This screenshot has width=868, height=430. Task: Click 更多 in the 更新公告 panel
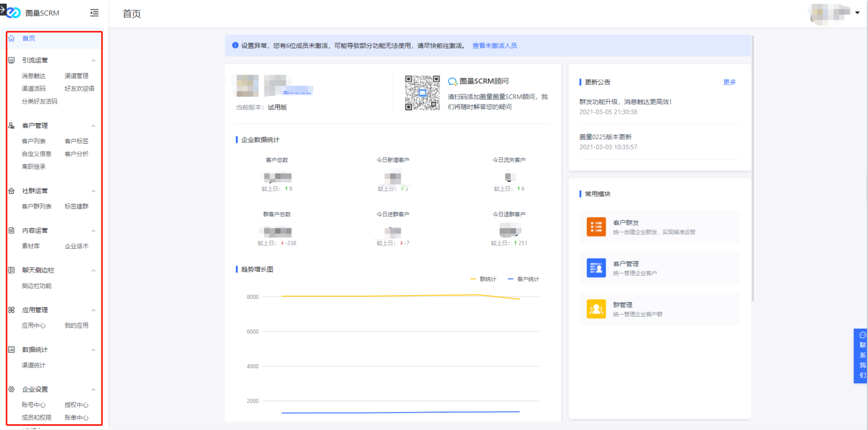point(729,82)
